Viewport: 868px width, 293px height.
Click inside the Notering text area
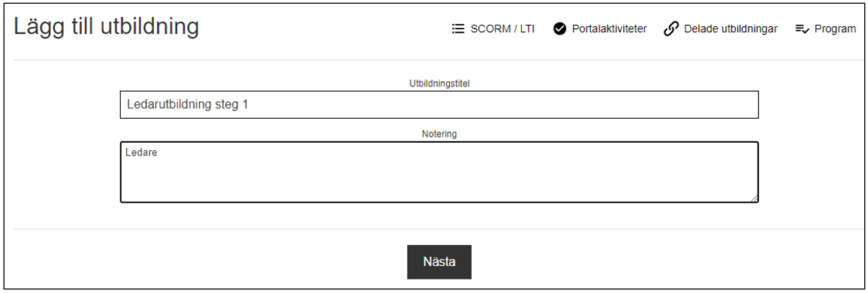439,172
